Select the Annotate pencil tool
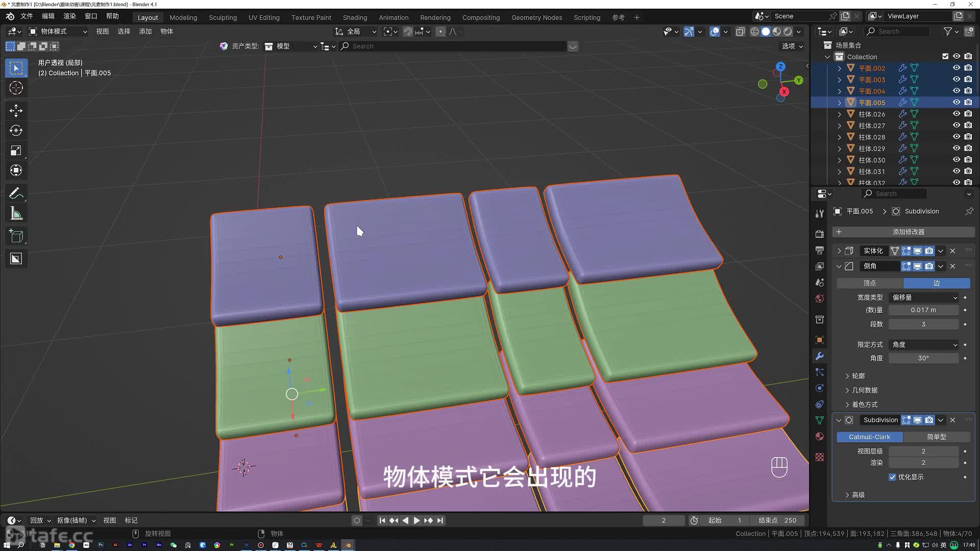Image resolution: width=980 pixels, height=551 pixels. pyautogui.click(x=16, y=193)
